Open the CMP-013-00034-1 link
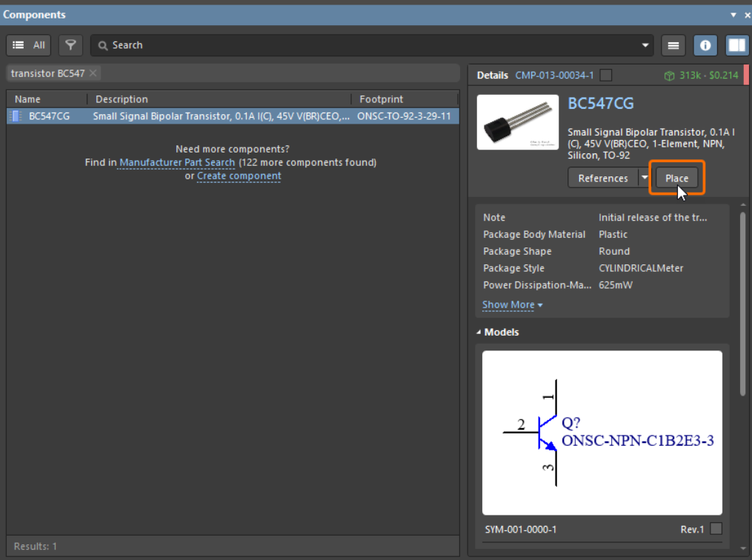The height and width of the screenshot is (560, 752). point(554,76)
